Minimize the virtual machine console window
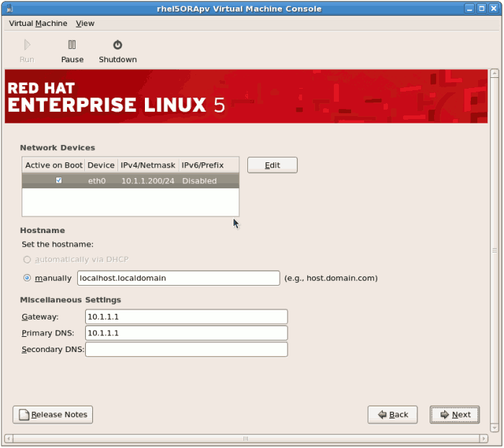This screenshot has width=504, height=448. click(x=467, y=8)
